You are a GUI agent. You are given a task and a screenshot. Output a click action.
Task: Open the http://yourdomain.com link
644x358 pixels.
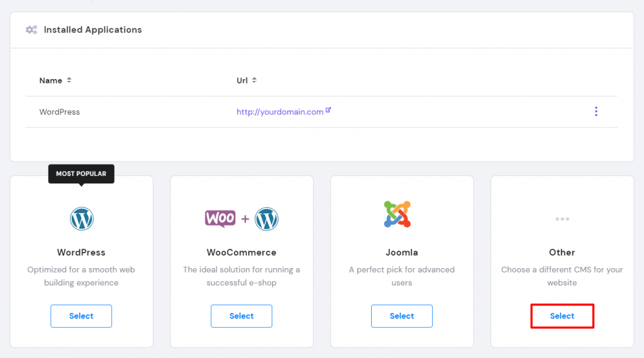[280, 112]
